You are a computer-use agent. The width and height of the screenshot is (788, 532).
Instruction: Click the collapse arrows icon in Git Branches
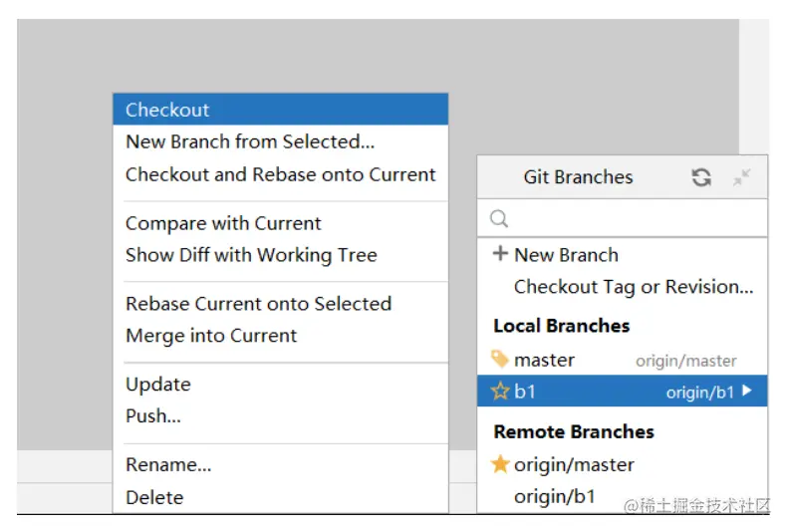742,177
